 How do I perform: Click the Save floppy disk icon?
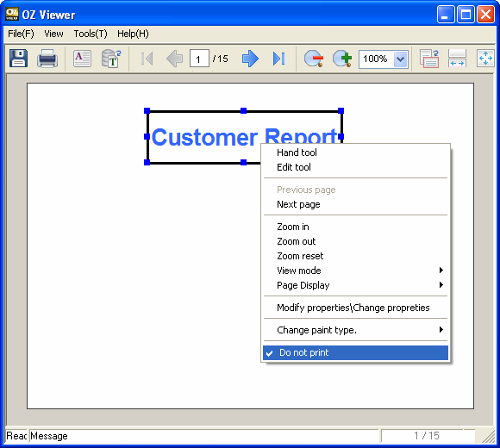pos(18,58)
